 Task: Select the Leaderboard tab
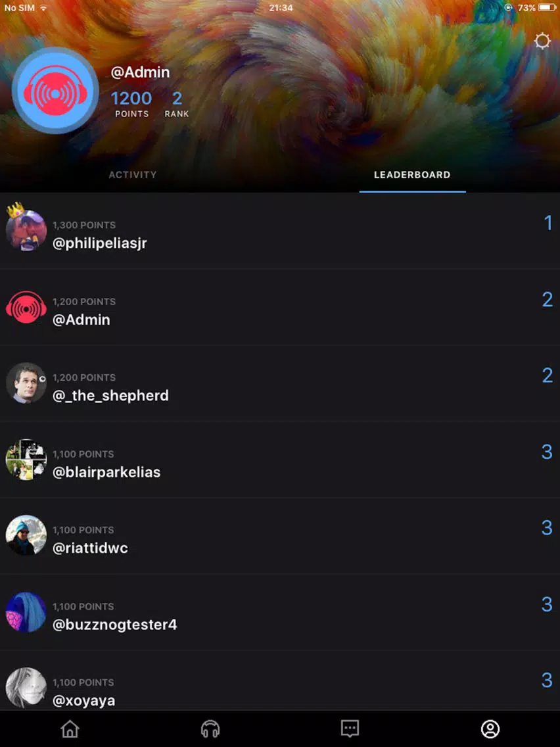(x=412, y=175)
